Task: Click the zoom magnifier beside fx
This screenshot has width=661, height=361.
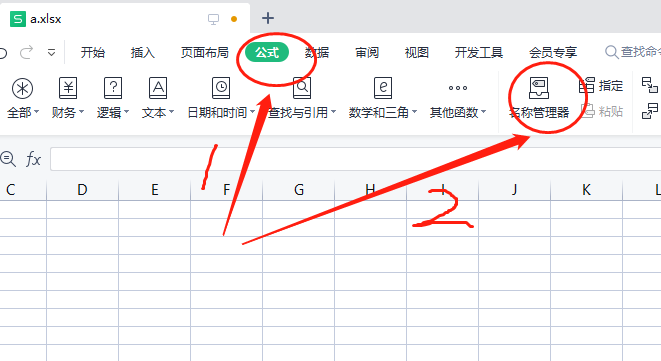Action: coord(8,159)
